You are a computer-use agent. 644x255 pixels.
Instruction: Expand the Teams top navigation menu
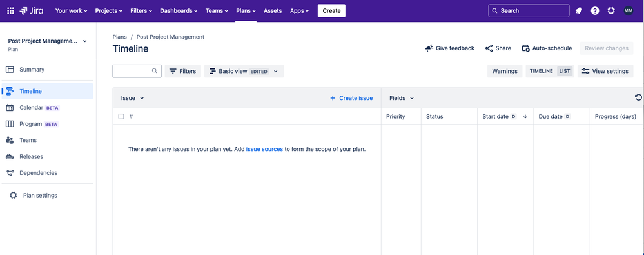tap(217, 11)
